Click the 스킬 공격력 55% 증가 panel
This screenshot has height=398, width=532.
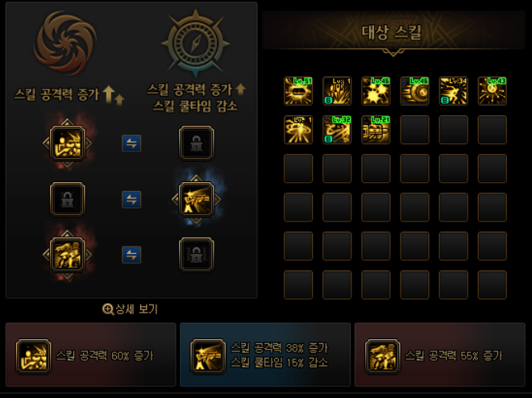click(440, 354)
